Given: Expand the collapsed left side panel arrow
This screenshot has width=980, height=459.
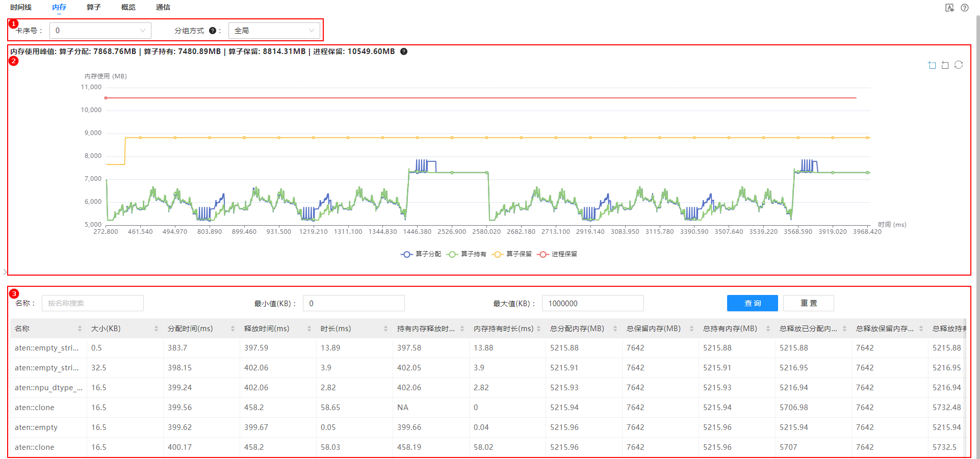Looking at the screenshot, I should pos(5,272).
